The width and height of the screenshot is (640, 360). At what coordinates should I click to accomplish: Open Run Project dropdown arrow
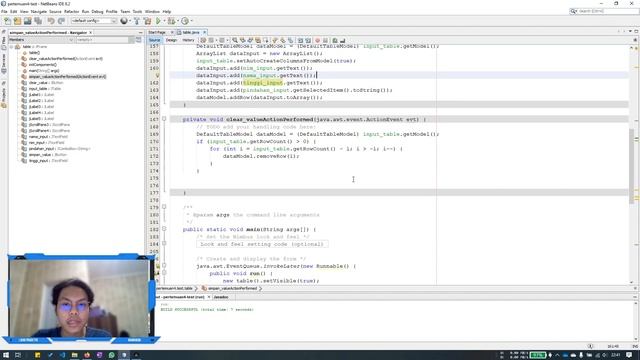coord(164,21)
